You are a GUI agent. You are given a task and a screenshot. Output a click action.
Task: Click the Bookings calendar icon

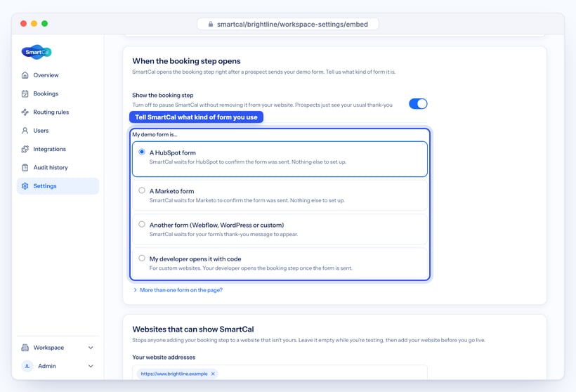click(x=25, y=93)
